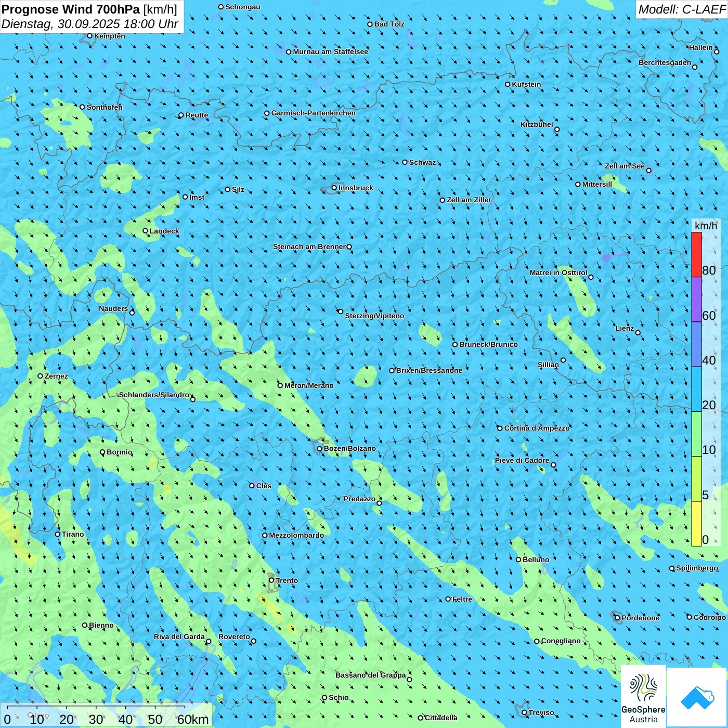
Task: Click the Meran/Merano location marker
Action: [x=280, y=385]
